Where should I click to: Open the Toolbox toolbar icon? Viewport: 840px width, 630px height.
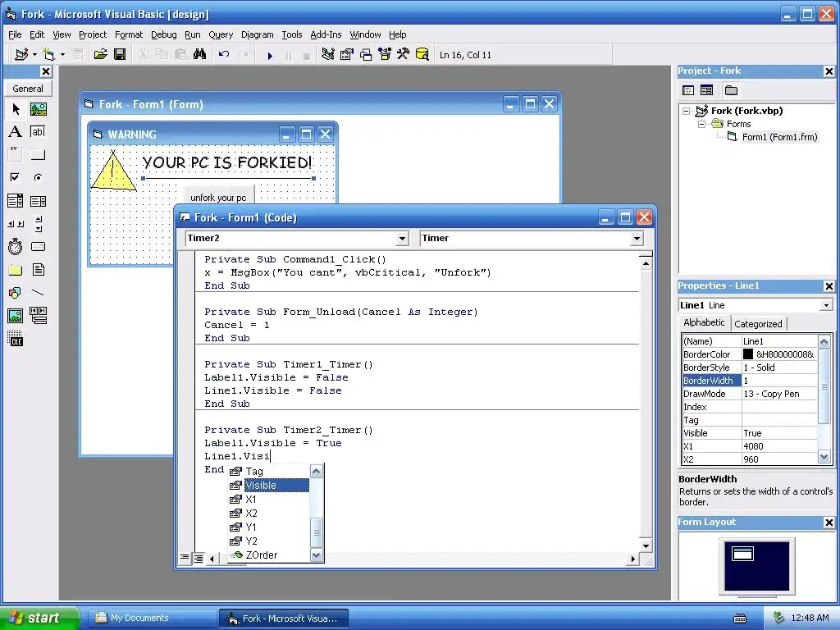coord(404,54)
